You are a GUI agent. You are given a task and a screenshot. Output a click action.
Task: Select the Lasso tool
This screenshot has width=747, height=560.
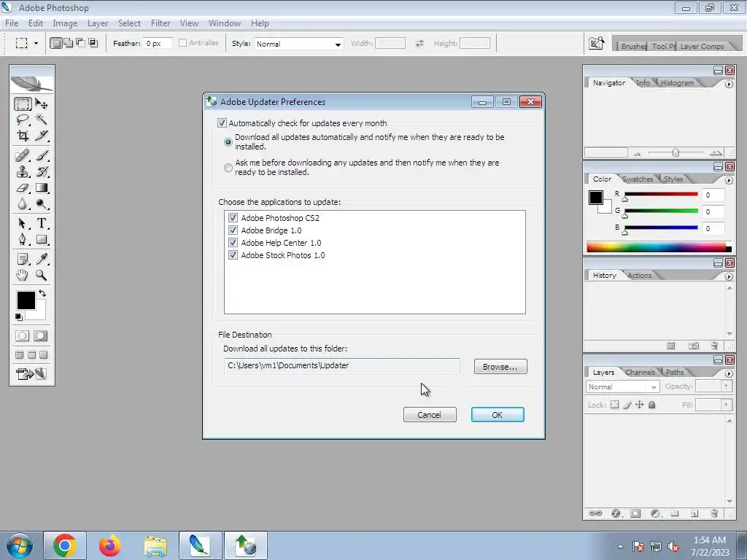click(23, 120)
